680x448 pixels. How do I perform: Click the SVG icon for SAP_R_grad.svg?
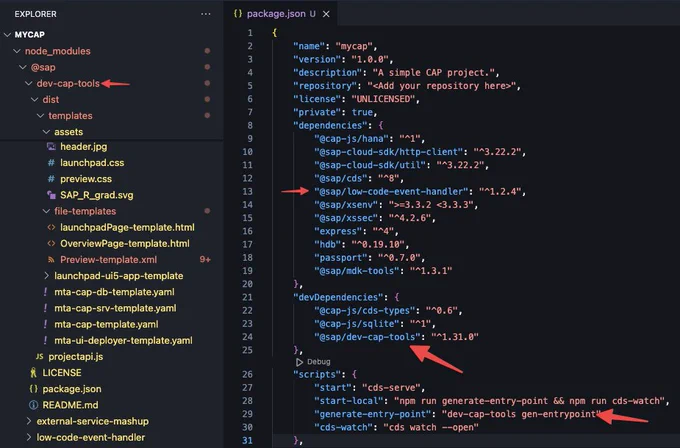[x=51, y=195]
